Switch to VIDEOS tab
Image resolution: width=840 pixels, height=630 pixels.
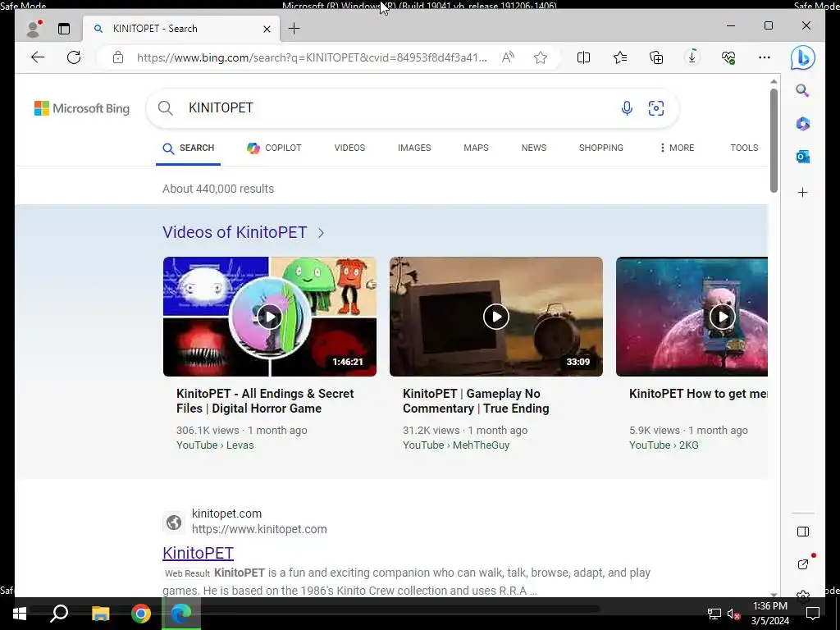pos(349,148)
